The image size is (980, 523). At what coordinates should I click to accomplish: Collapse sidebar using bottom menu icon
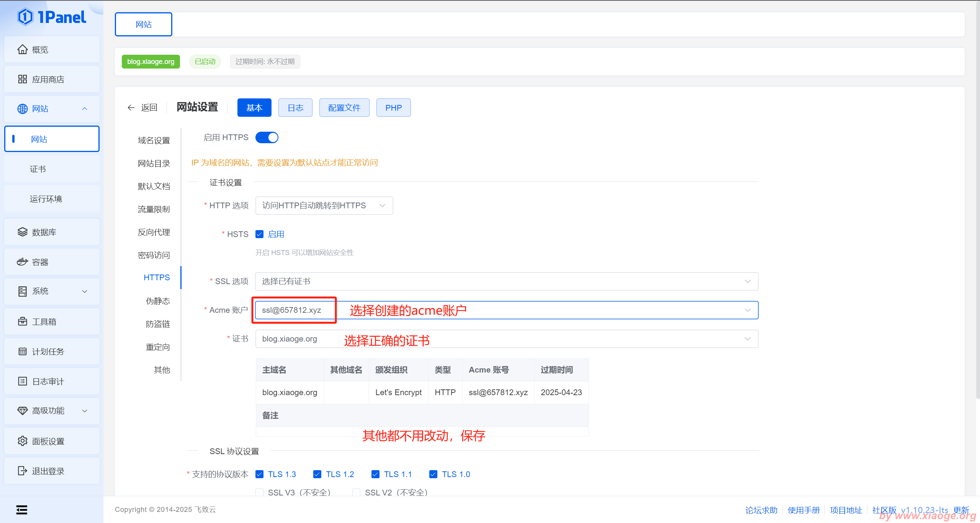22,510
